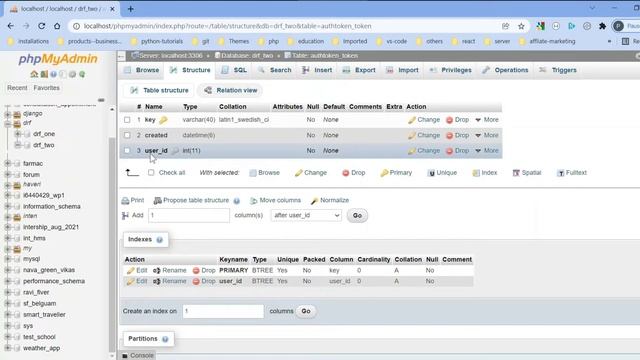Open the Export tab
This screenshot has height=360, width=640.
[359, 70]
